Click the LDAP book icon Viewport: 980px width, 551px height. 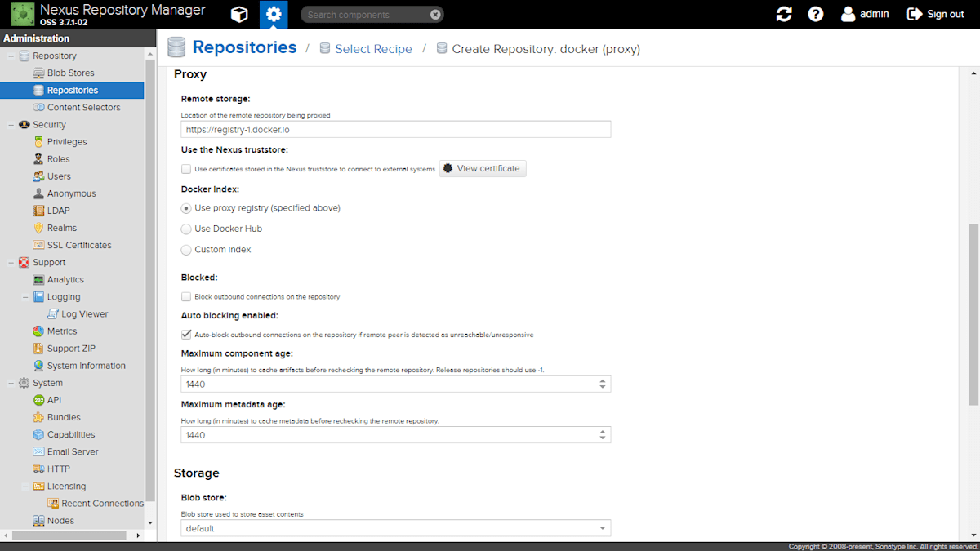click(x=38, y=211)
